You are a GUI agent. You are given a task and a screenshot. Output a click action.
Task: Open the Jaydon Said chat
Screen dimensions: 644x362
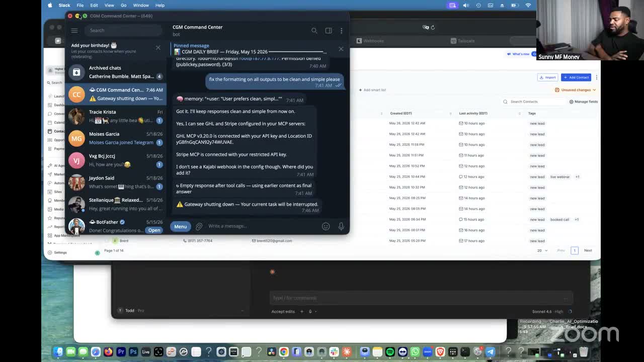116,182
